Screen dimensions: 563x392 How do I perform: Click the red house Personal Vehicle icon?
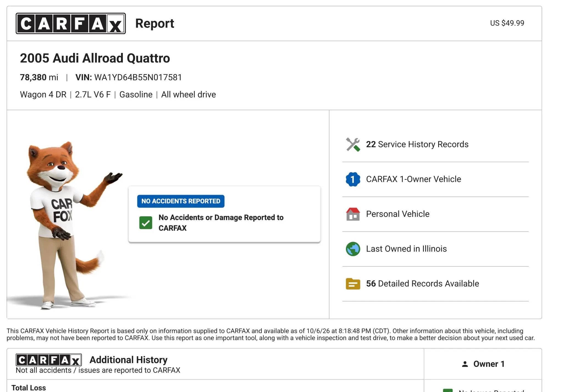coord(353,214)
